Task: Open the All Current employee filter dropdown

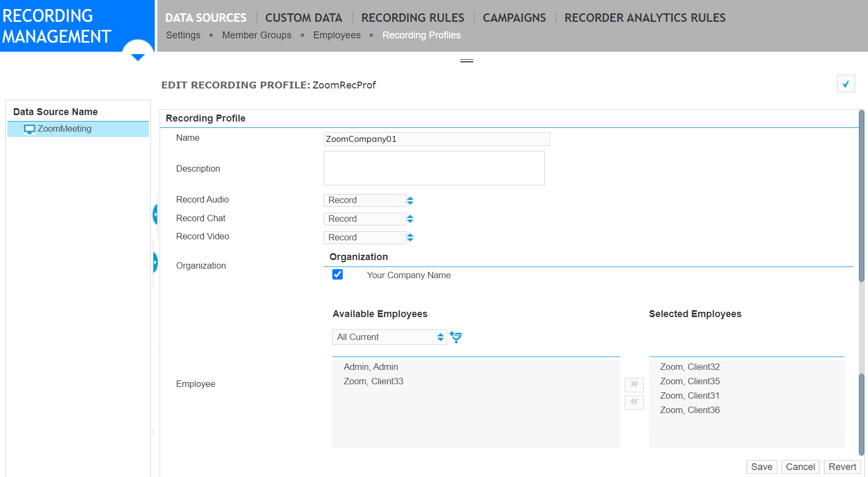Action: 389,337
